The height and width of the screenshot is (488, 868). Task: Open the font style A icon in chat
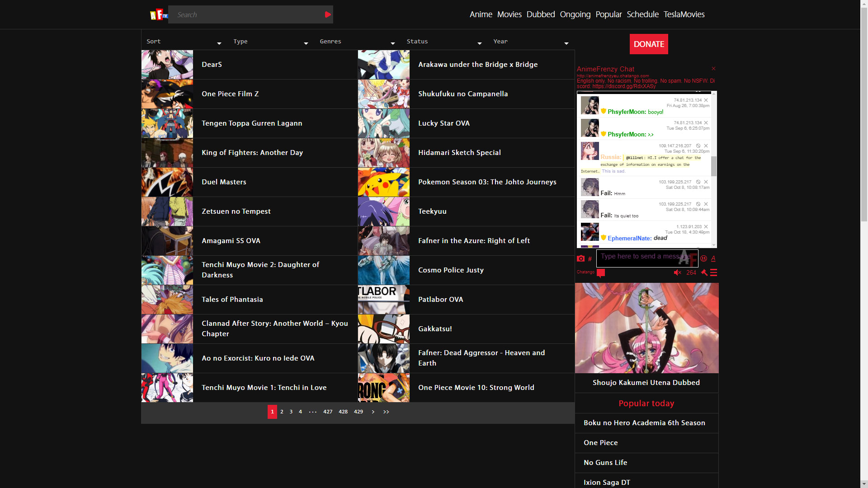tap(713, 258)
